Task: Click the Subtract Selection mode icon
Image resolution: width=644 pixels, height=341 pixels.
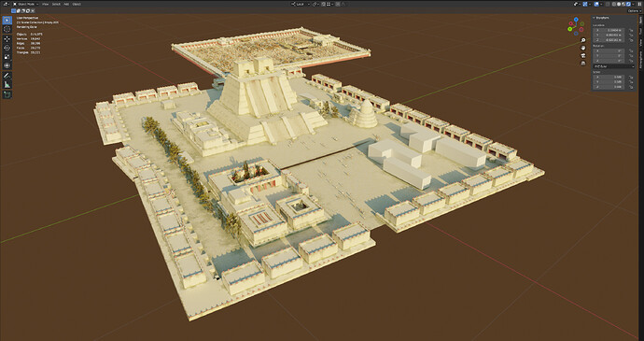Action: pos(23,10)
